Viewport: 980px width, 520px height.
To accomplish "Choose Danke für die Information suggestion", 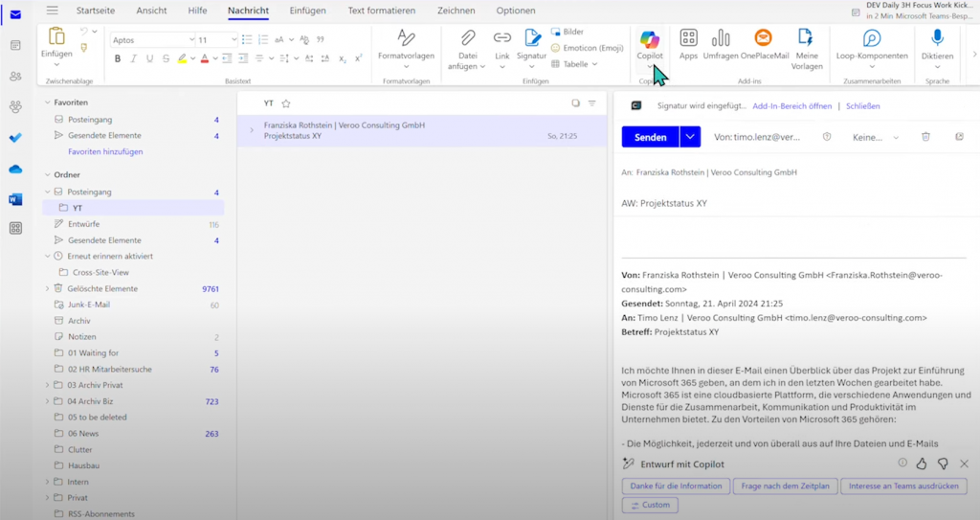I will pyautogui.click(x=676, y=486).
